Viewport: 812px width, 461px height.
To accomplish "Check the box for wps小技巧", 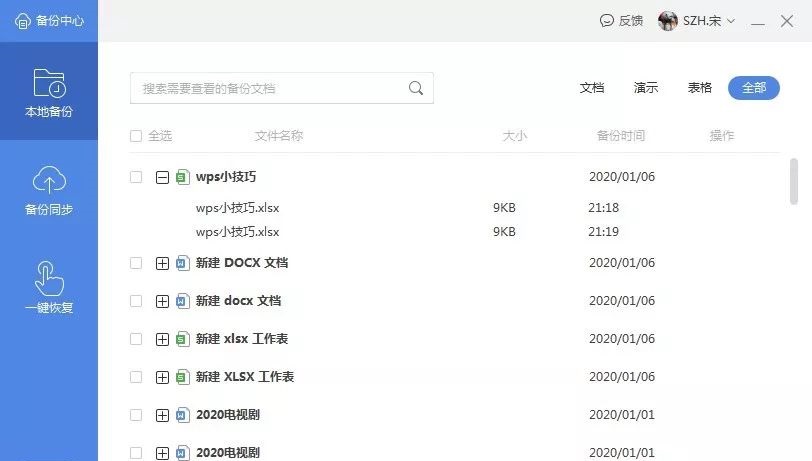I will [x=136, y=177].
